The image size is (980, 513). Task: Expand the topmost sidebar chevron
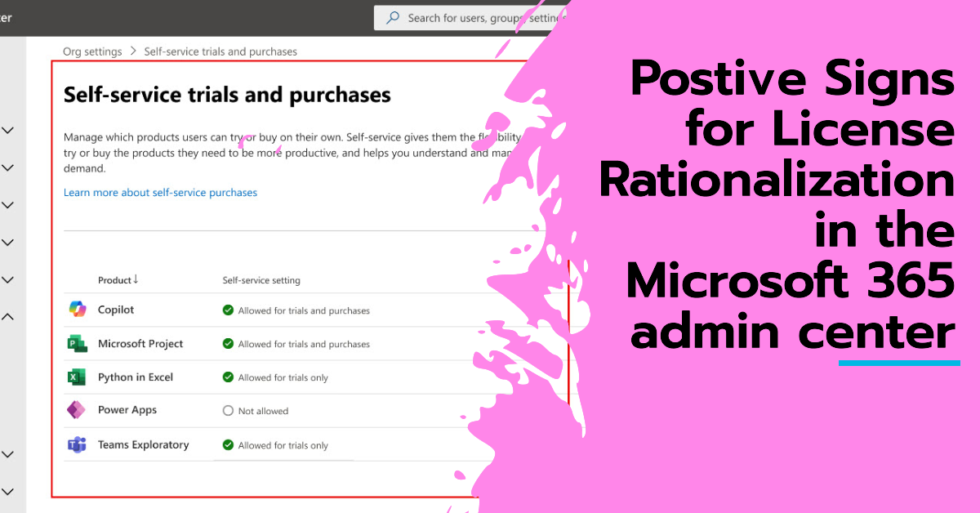click(8, 130)
